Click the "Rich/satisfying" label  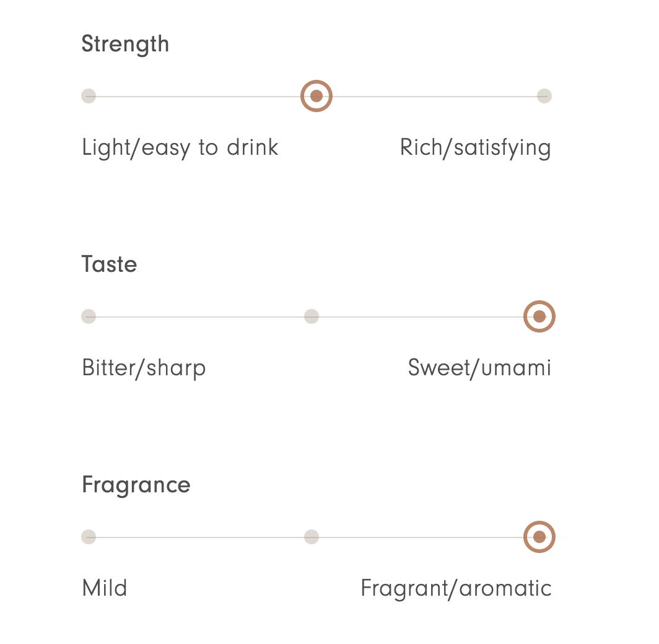point(475,148)
